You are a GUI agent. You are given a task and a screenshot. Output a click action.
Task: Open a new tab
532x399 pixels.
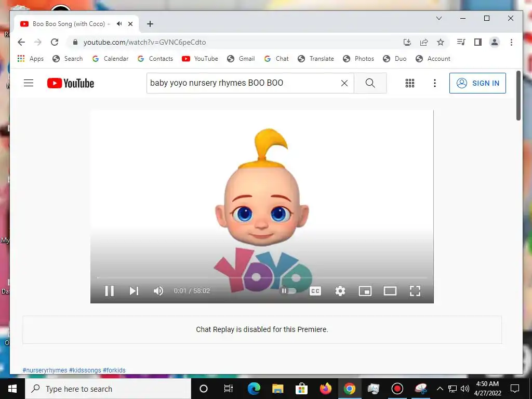pos(150,24)
